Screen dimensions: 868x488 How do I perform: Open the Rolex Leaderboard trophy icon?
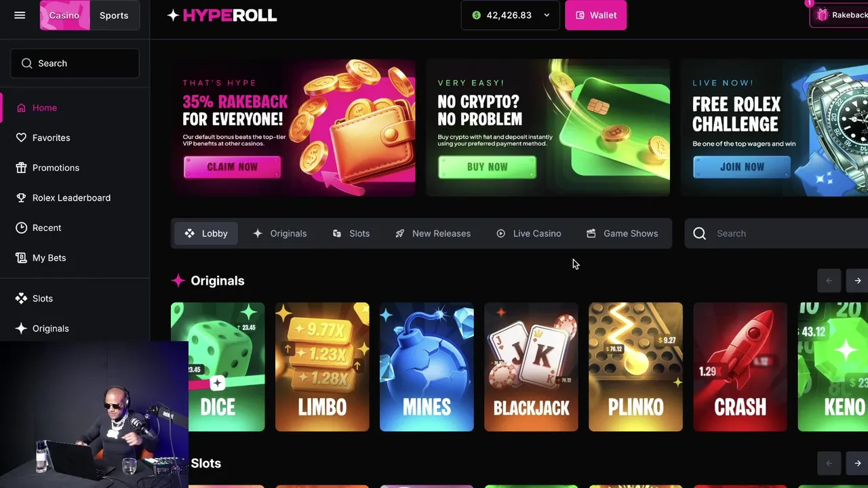point(21,198)
